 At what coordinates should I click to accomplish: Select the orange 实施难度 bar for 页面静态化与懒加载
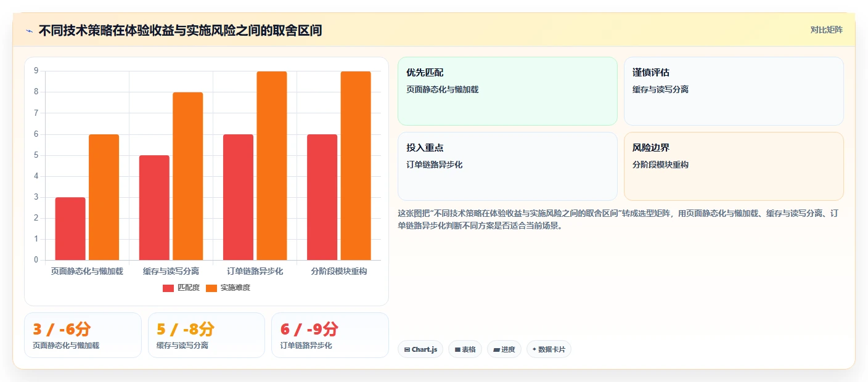(x=104, y=197)
